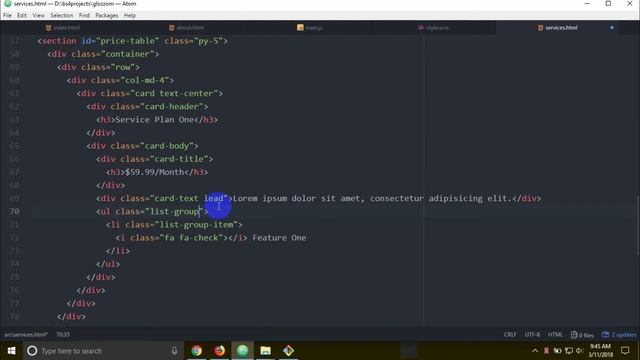Screen dimensions: 640x360
Task: Click the package updates icon
Action: [605, 335]
